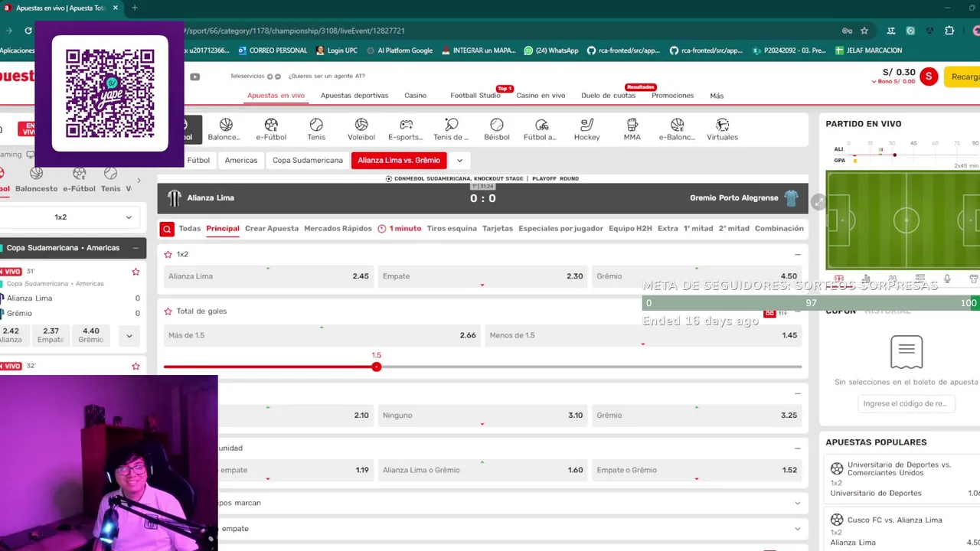Click the bet slip code input field
The width and height of the screenshot is (980, 551).
click(905, 403)
